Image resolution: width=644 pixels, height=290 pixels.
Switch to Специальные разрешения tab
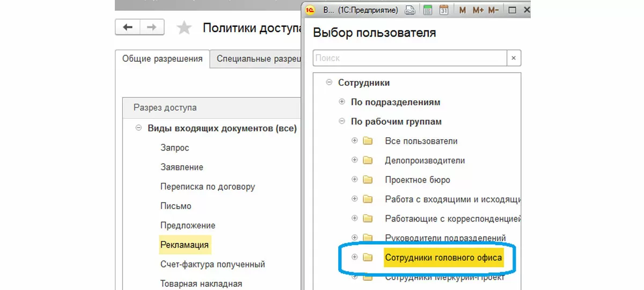point(257,59)
